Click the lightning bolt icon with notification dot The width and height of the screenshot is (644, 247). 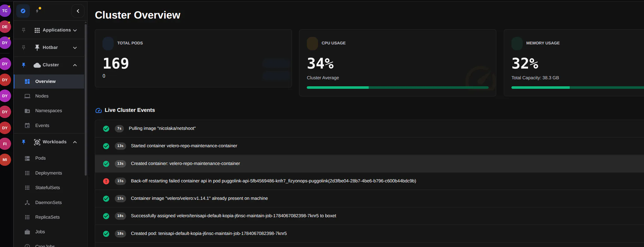[x=38, y=10]
